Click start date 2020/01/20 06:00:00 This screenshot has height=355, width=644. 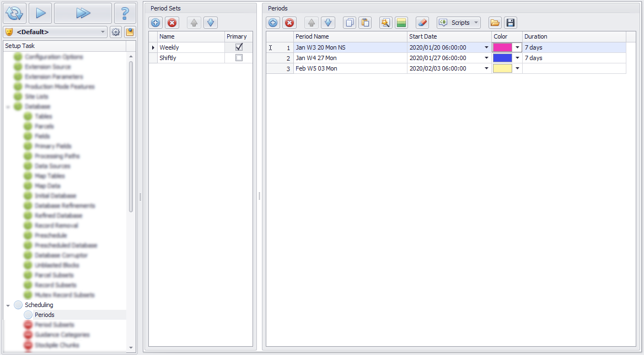click(x=438, y=47)
